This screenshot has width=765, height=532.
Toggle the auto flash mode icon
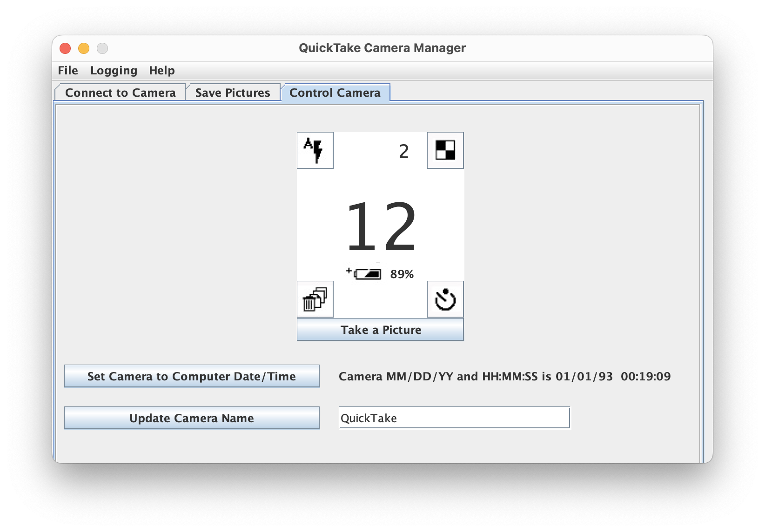click(x=315, y=150)
